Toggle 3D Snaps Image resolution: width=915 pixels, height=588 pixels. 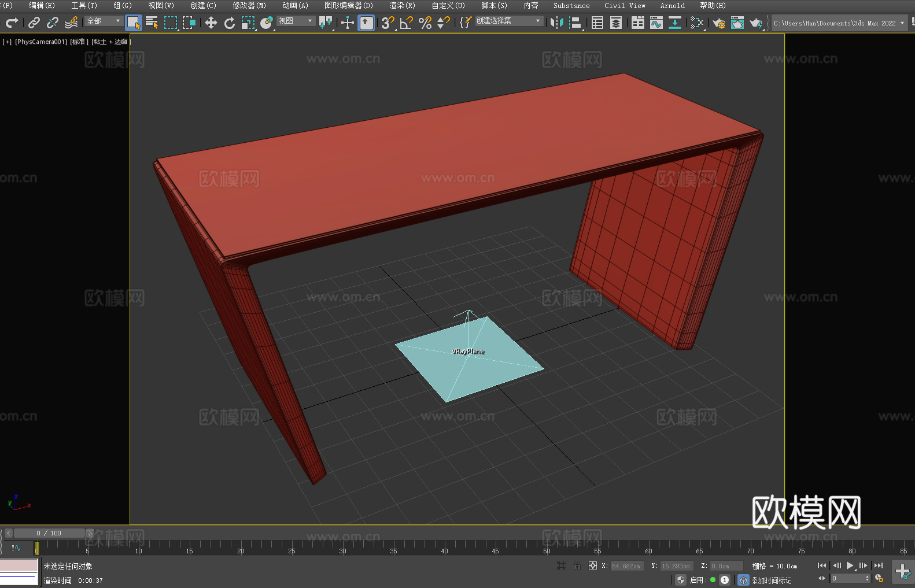tap(388, 23)
